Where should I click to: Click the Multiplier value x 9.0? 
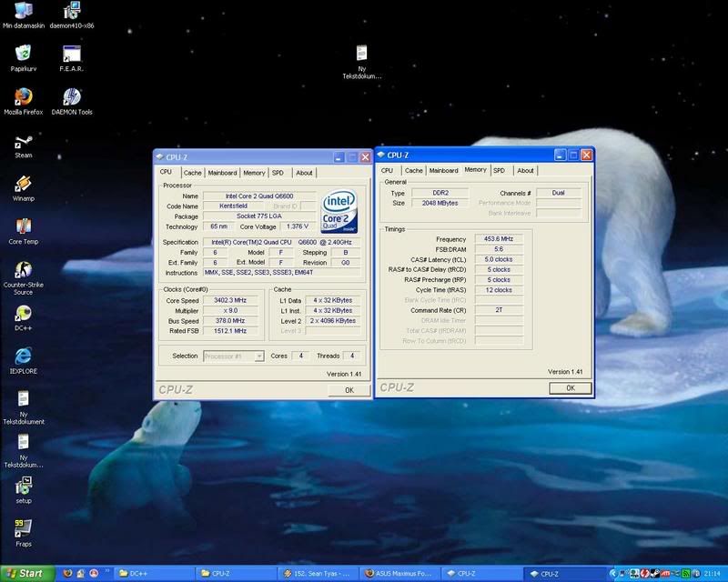pyautogui.click(x=230, y=310)
